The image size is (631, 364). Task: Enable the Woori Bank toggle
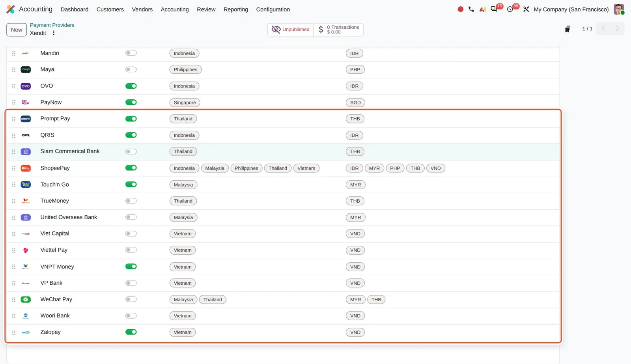[x=131, y=316]
